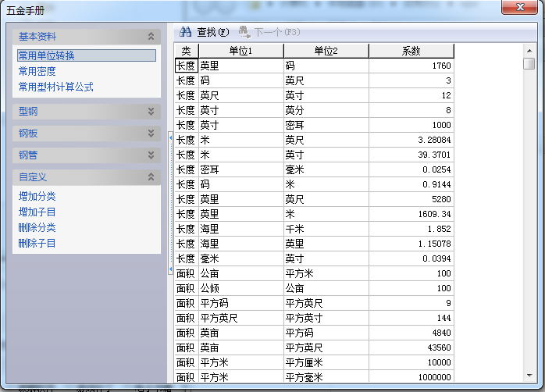Click the 查找(F) toolbar label

coord(213,32)
